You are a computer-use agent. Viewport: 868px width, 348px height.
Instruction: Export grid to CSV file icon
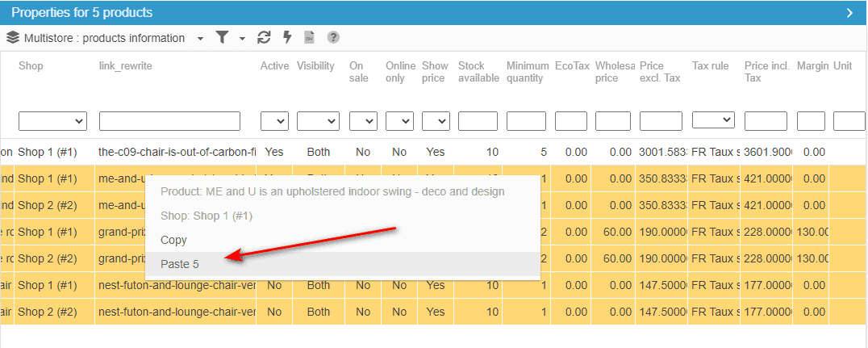(x=309, y=38)
